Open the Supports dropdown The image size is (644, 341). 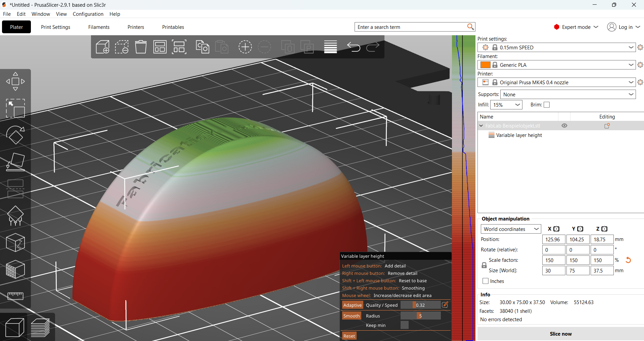coord(568,94)
